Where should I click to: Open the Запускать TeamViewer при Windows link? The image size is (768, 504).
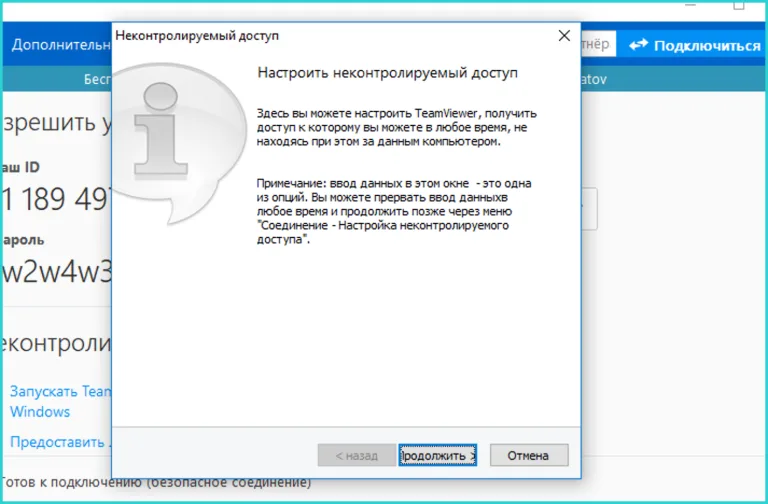pyautogui.click(x=61, y=401)
